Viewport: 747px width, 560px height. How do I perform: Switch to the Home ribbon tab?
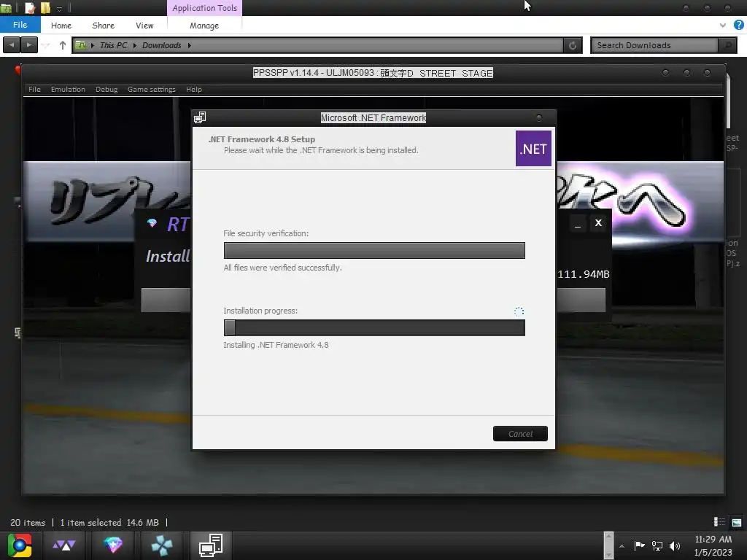(61, 26)
